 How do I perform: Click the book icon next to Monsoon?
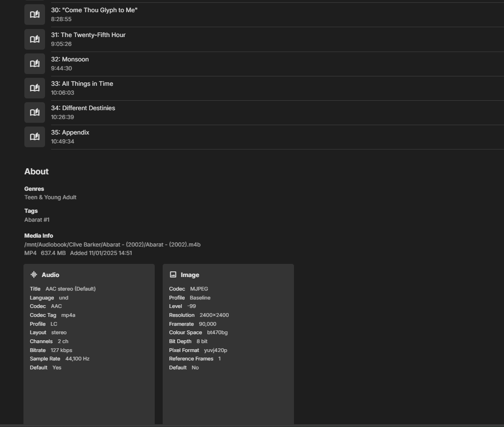pyautogui.click(x=34, y=63)
